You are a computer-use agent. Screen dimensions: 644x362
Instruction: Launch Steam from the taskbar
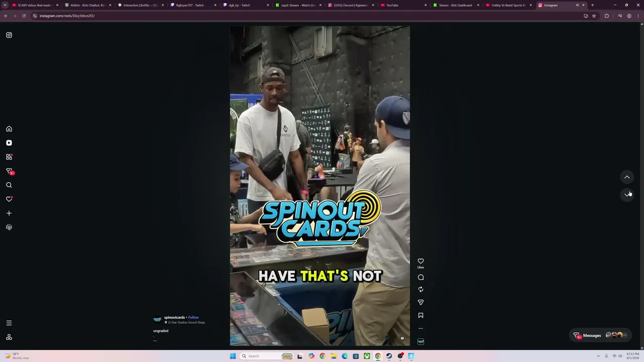tap(389, 356)
